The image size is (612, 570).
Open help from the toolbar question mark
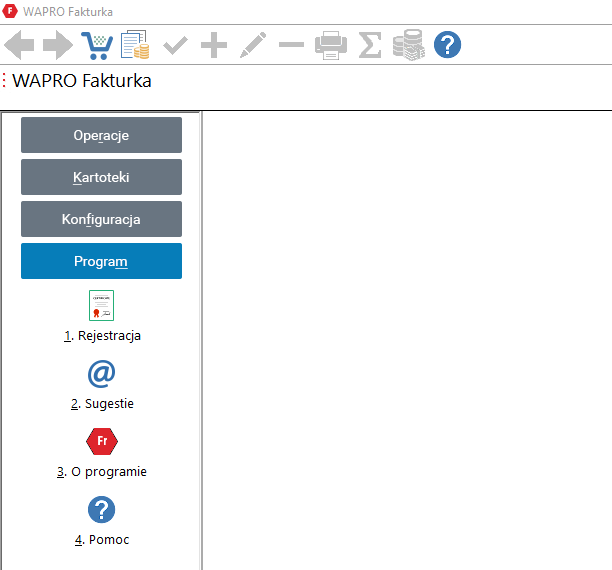click(447, 45)
